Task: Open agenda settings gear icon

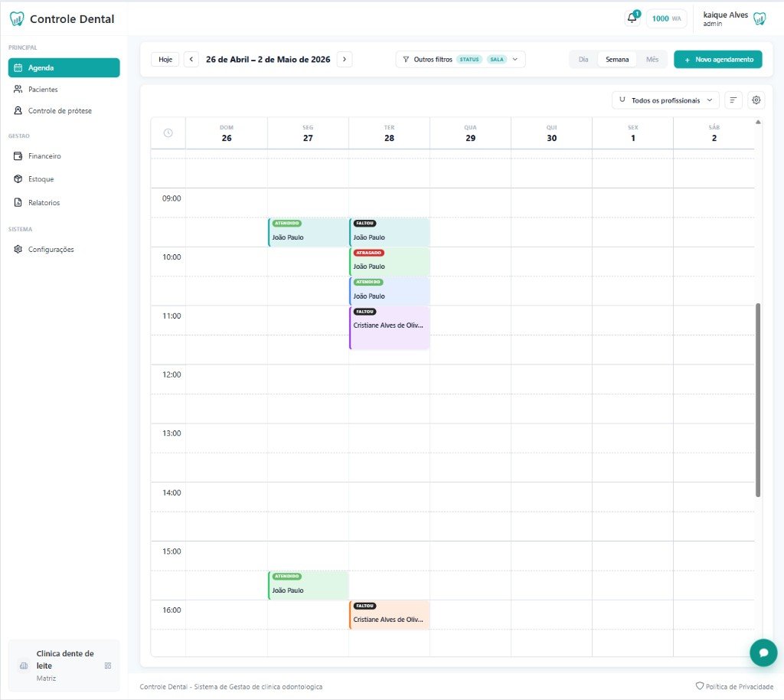Action: click(x=756, y=100)
